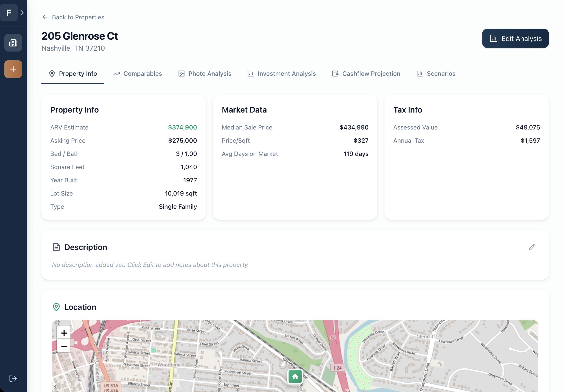
Task: Edit the Description using the pencil icon
Action: pyautogui.click(x=532, y=247)
